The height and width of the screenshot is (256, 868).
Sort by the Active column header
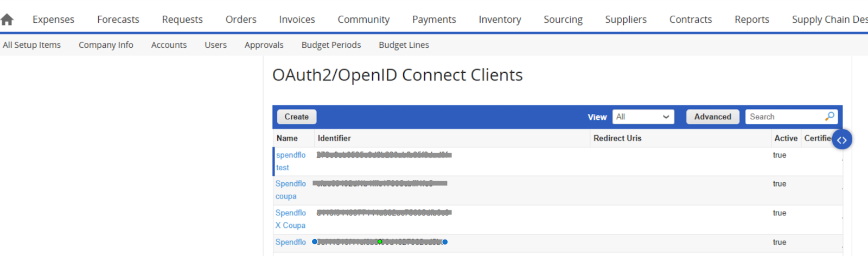[786, 138]
